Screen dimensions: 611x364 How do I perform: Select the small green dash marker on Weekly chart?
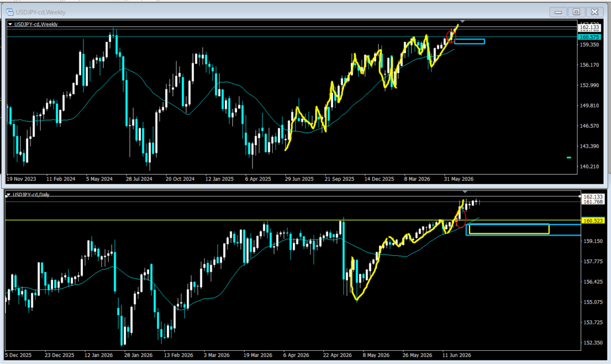coord(569,158)
